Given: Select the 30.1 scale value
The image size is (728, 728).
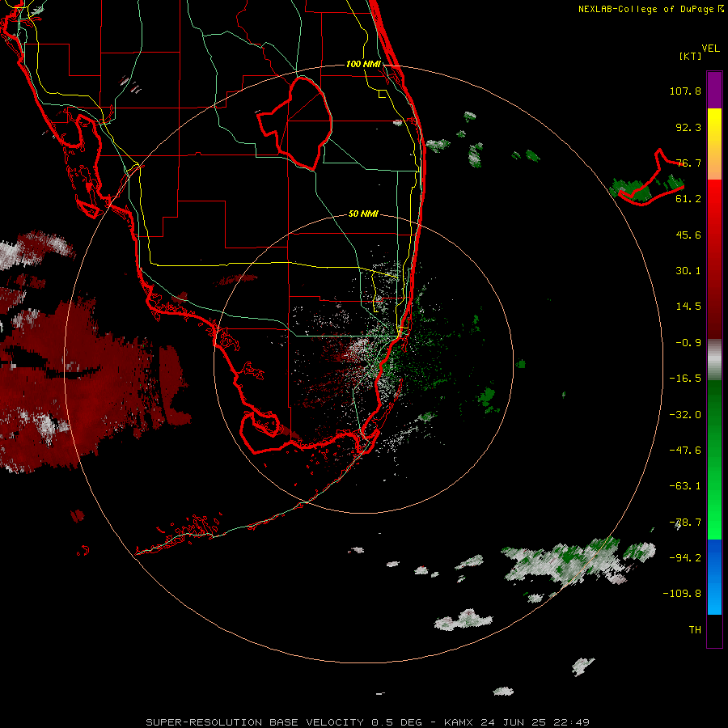Looking at the screenshot, I should [688, 271].
